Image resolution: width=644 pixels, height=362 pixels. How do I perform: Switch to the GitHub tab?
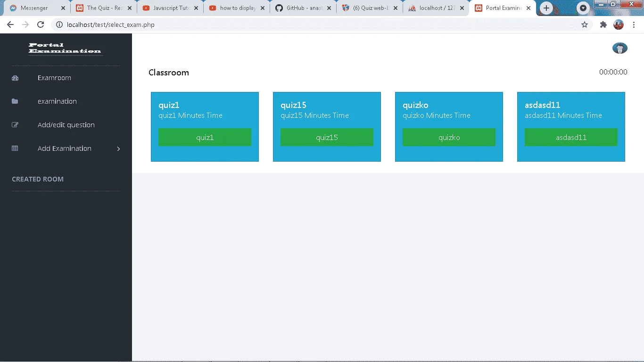tap(303, 8)
